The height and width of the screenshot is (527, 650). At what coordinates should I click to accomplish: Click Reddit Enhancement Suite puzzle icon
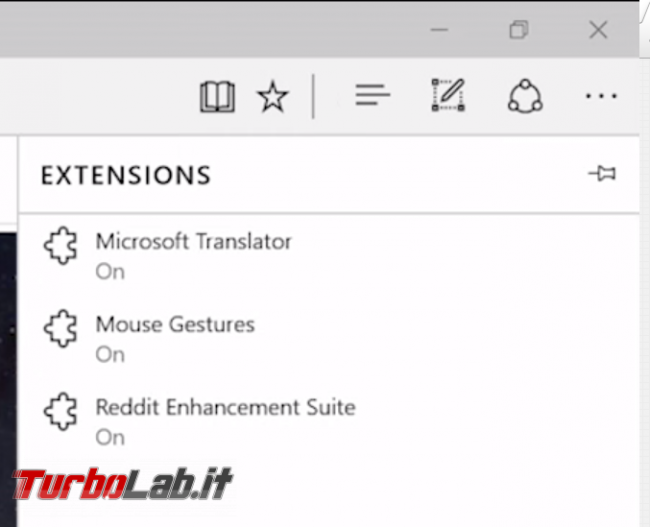click(x=61, y=411)
